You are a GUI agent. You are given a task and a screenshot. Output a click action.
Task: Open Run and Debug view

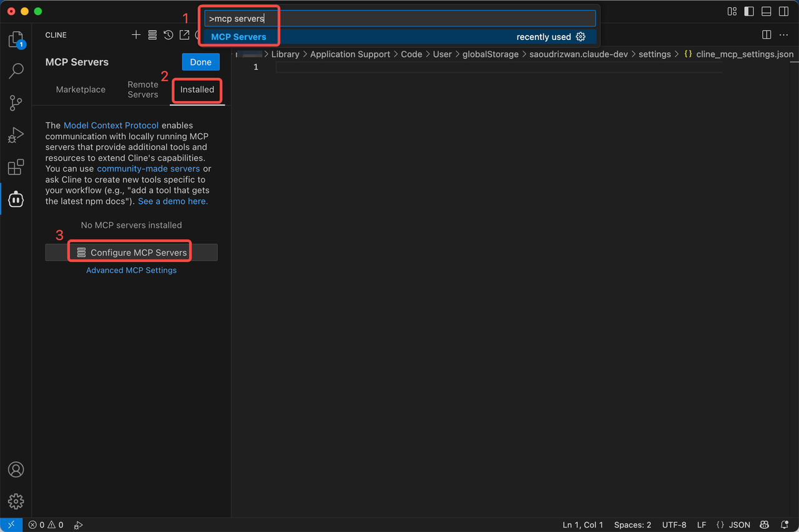pos(16,135)
